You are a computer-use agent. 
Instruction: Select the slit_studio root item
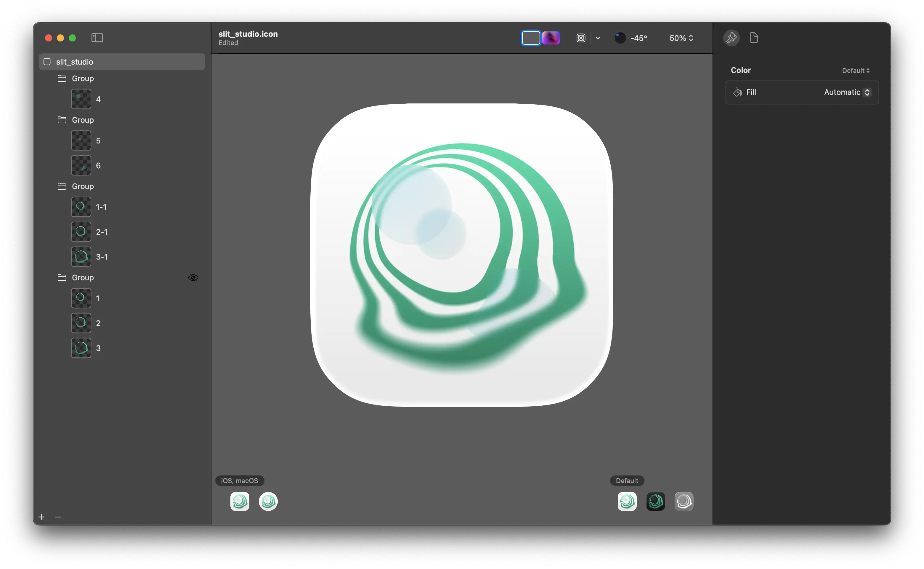point(122,62)
